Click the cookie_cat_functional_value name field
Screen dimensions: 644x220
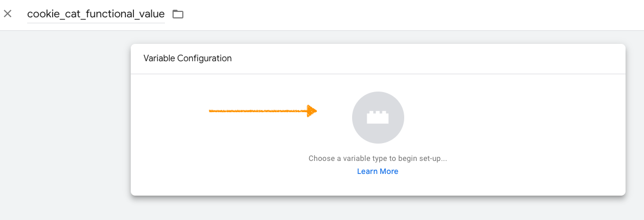click(95, 15)
